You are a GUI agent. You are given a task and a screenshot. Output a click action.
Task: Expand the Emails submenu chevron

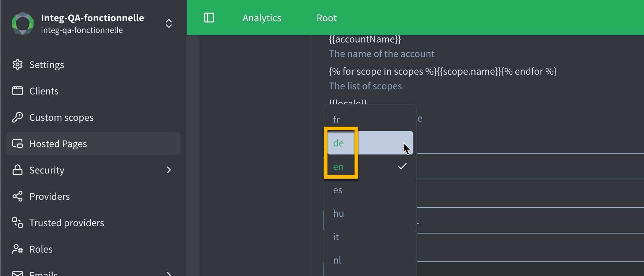(168, 273)
